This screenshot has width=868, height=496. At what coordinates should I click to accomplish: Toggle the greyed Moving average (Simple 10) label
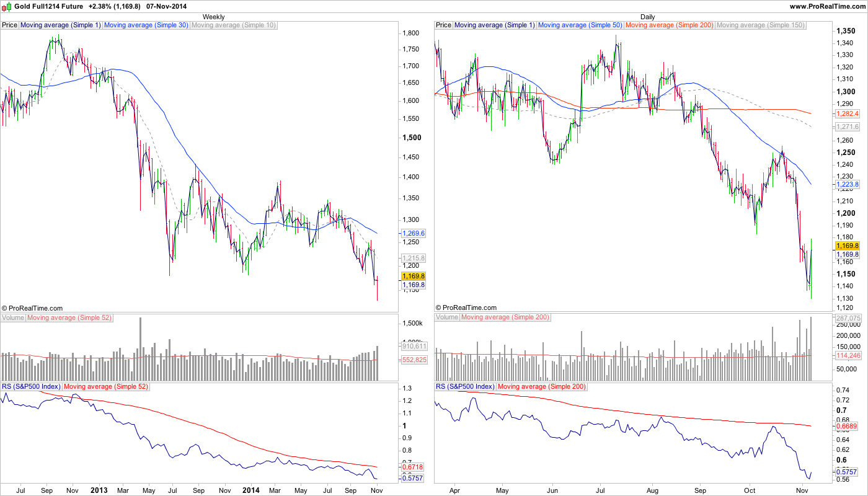[x=233, y=25]
